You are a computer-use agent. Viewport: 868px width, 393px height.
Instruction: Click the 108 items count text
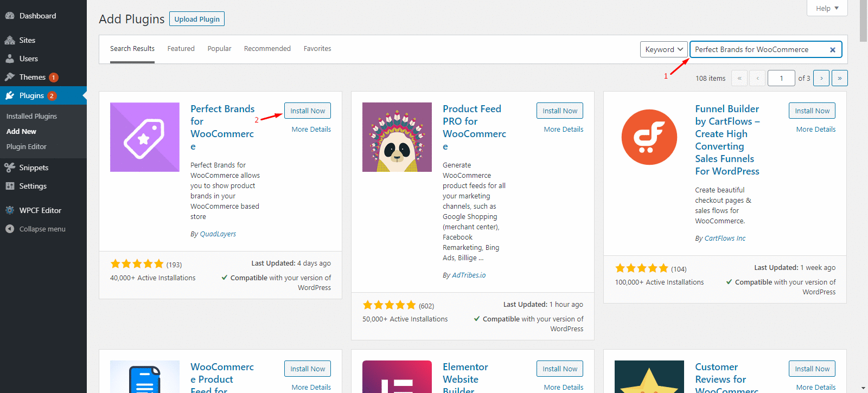(711, 79)
